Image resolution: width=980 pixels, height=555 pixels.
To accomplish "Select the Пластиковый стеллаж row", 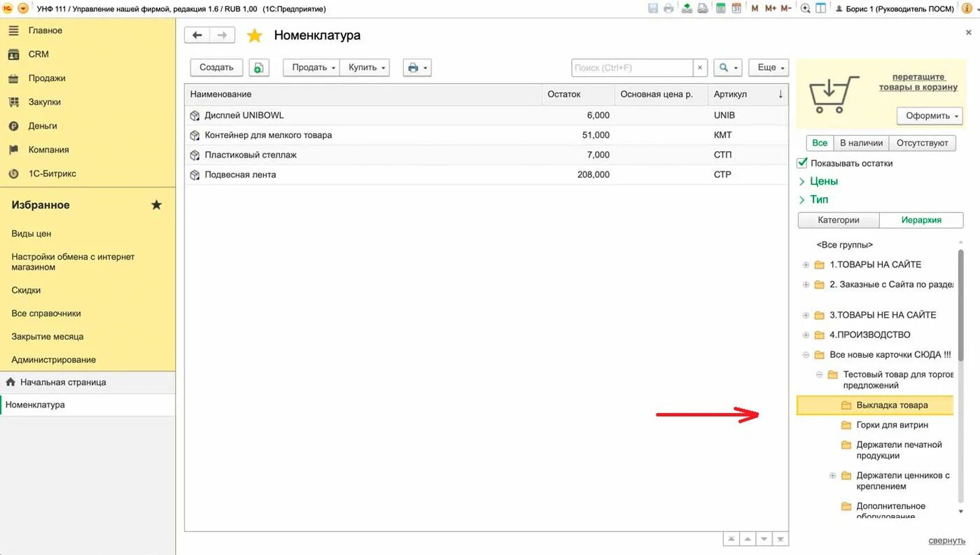I will [x=486, y=155].
